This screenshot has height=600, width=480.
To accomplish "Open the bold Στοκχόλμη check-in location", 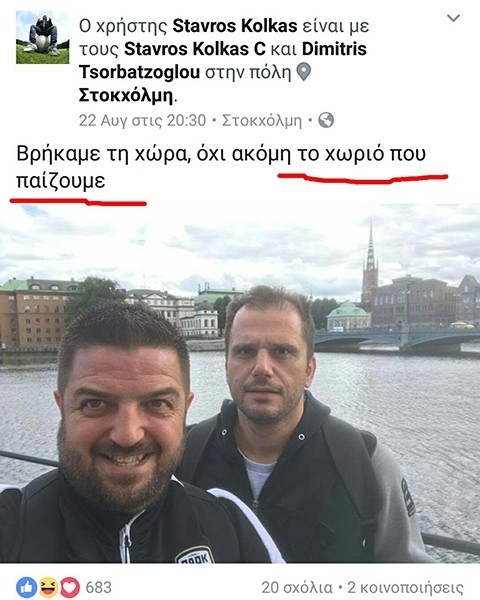I will [x=126, y=95].
